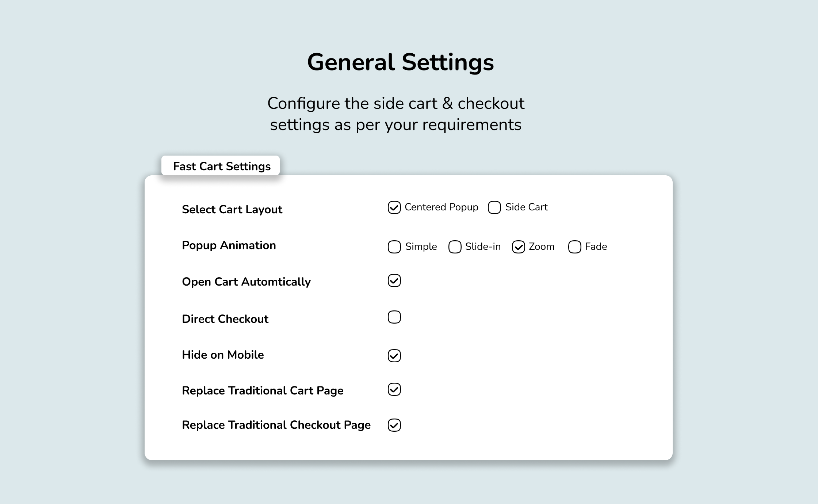
Task: Disable Hide on Mobile
Action: pyautogui.click(x=394, y=355)
